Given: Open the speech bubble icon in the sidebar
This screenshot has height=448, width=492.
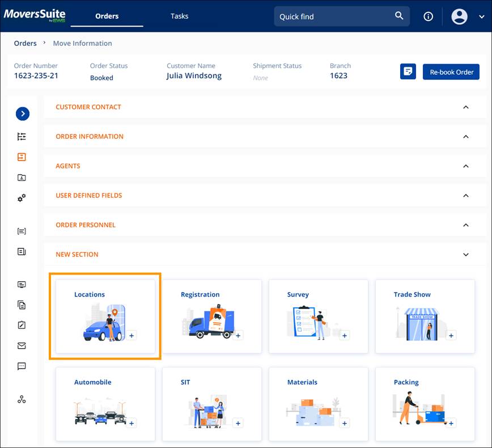Looking at the screenshot, I should pyautogui.click(x=21, y=366).
